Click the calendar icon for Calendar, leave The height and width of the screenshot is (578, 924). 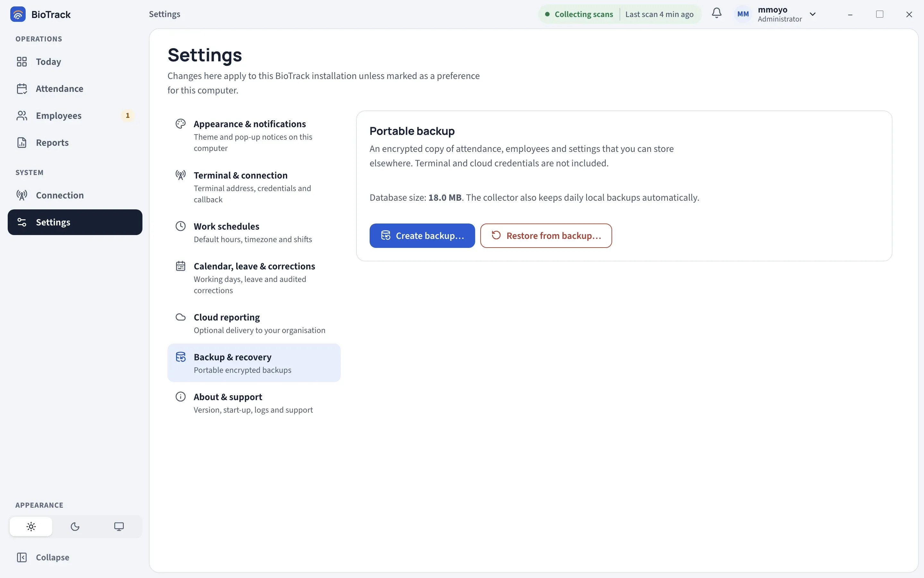click(181, 266)
